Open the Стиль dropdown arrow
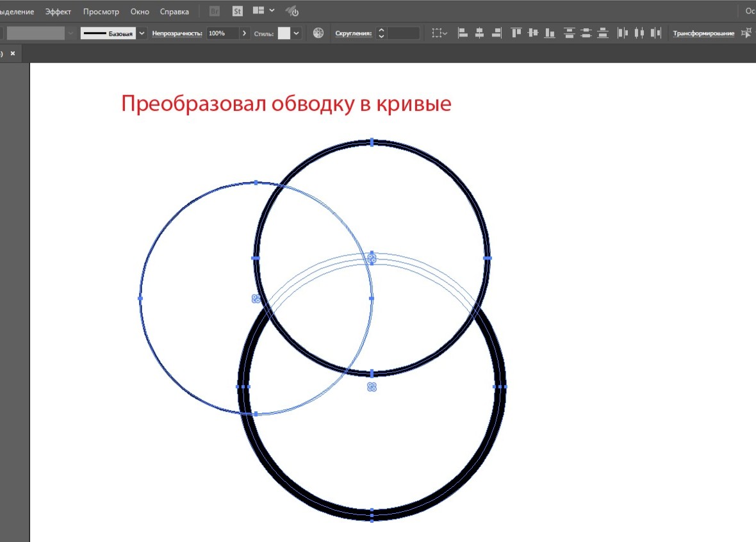The height and width of the screenshot is (542, 756). 296,33
